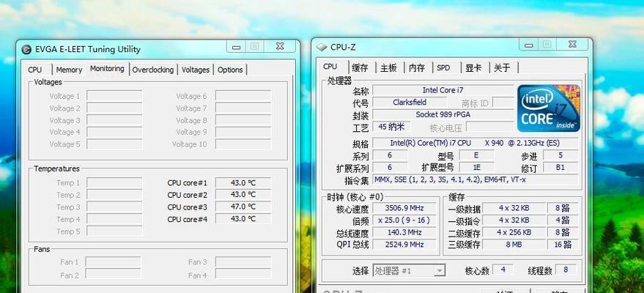Screen dimensions: 644x293
Task: Click the 8 MB level 3 cache value
Action: (514, 244)
